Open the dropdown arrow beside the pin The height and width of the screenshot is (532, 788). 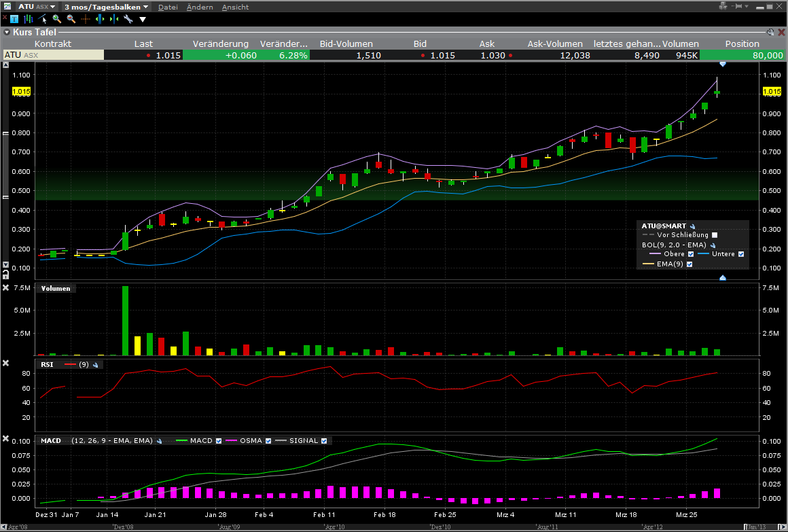747,7
